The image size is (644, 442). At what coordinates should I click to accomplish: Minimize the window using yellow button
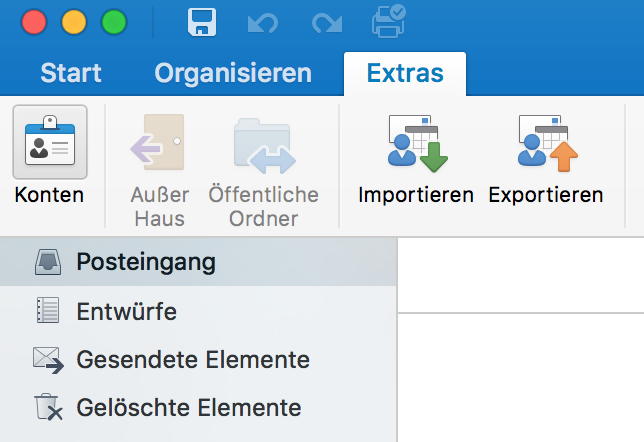pos(74,22)
